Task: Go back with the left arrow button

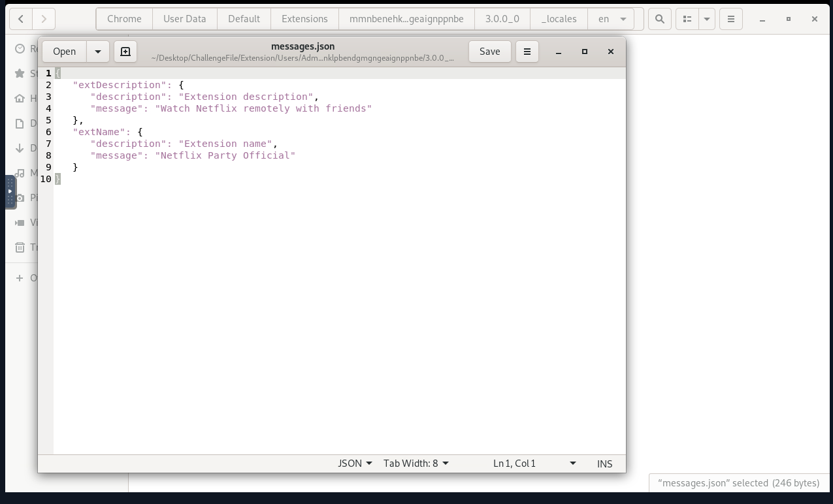Action: (x=21, y=19)
